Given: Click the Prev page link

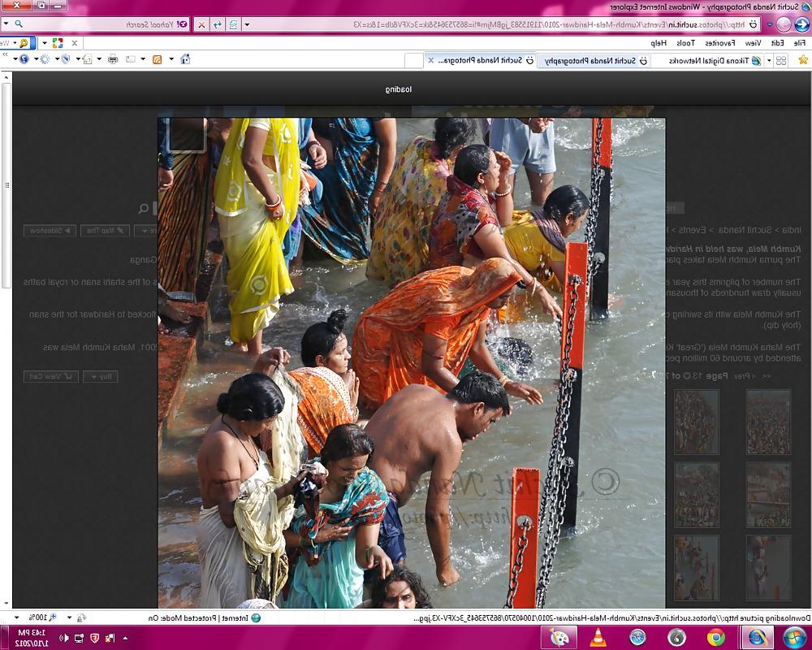Looking at the screenshot, I should pos(745,376).
